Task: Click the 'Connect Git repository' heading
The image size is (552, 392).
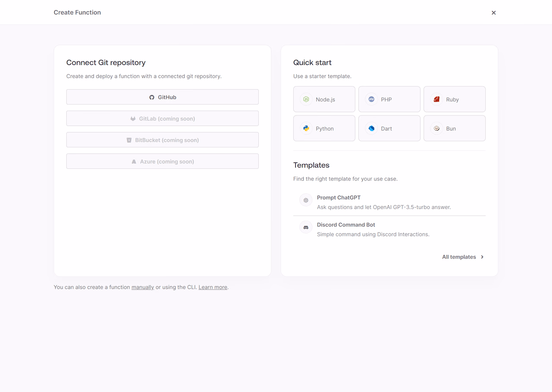Action: [106, 62]
